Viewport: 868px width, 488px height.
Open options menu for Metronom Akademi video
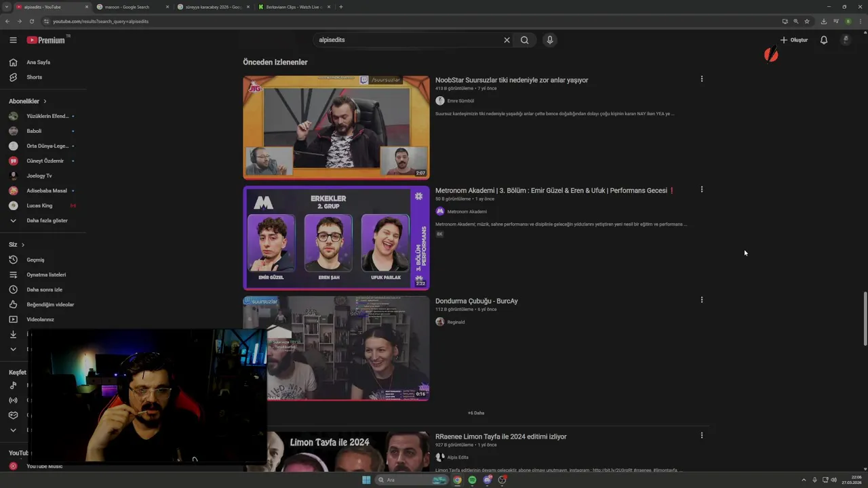pyautogui.click(x=702, y=189)
